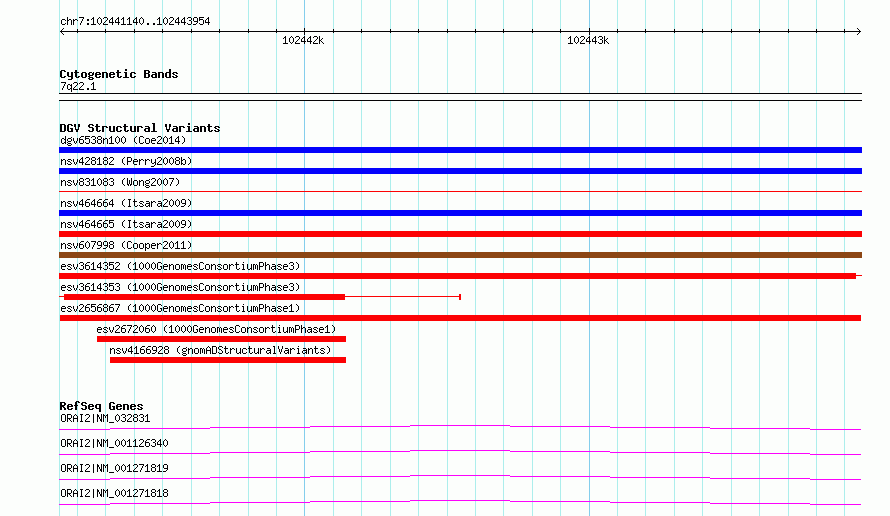Image resolution: width=890 pixels, height=516 pixels.
Task: Click the 7q22.1 cytogenetic band bar
Action: tap(460, 97)
